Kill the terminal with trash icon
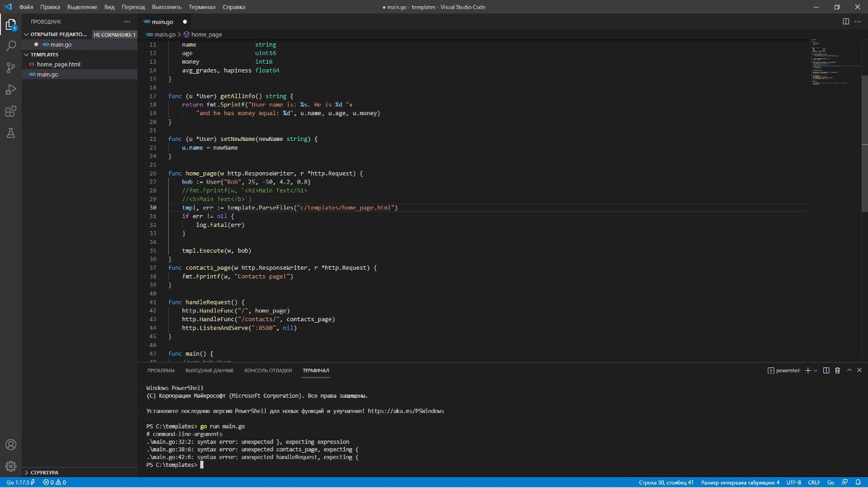 click(x=837, y=371)
